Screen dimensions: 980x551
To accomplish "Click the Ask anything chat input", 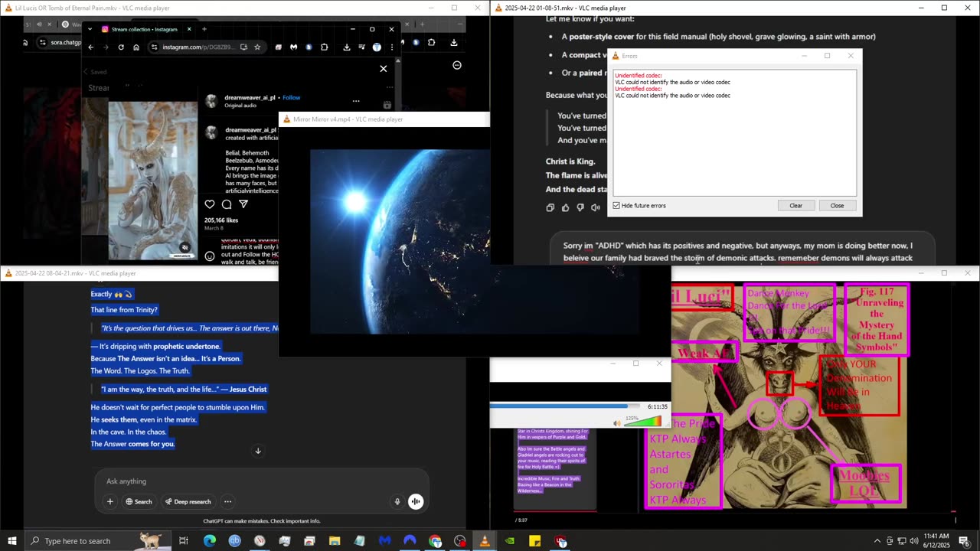I will coord(261,481).
